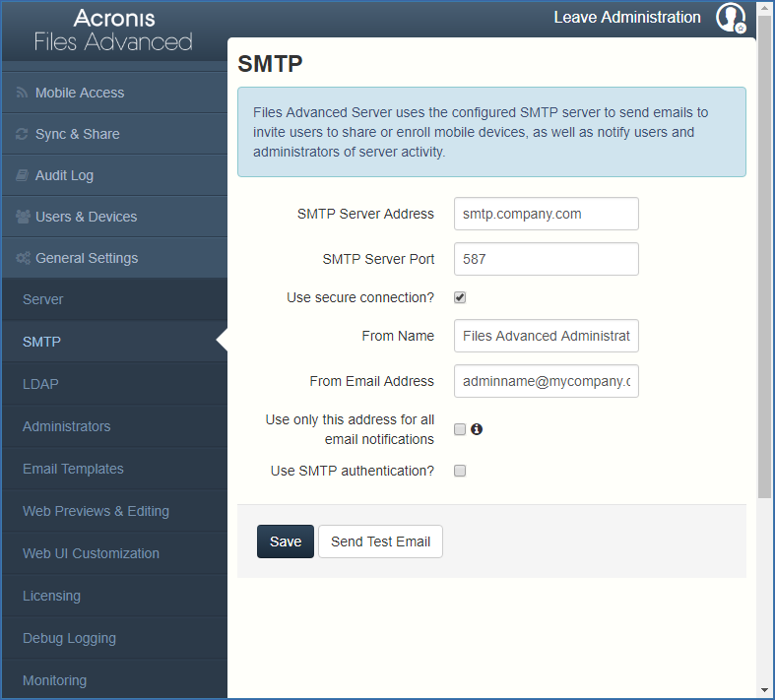Click the Audit Log book icon
Viewport: 775px width, 700px height.
pyautogui.click(x=22, y=175)
